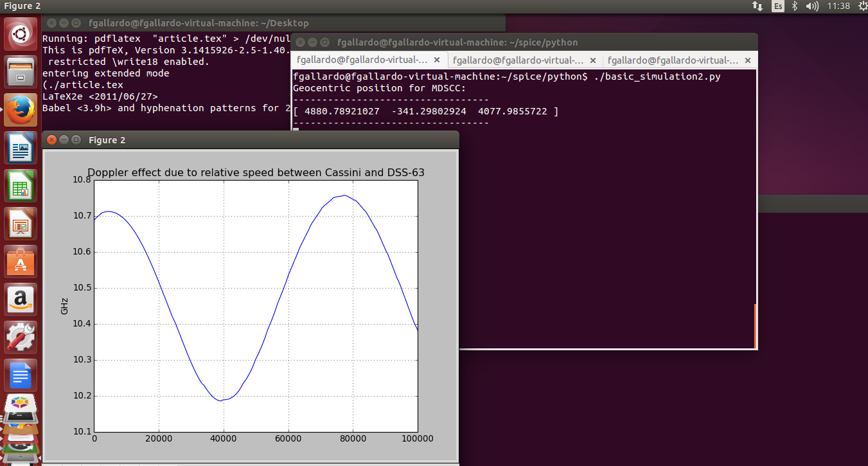Screen dimensions: 868x466
Task: Open the network up-down arrows indicator
Action: pos(757,6)
